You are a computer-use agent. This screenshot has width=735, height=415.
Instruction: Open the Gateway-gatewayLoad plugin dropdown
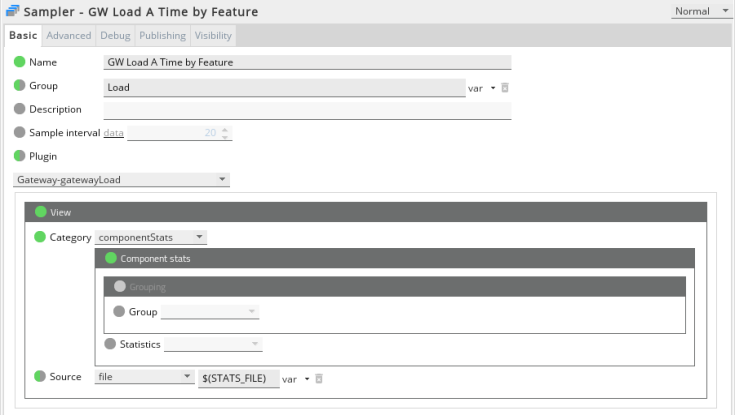(121, 180)
